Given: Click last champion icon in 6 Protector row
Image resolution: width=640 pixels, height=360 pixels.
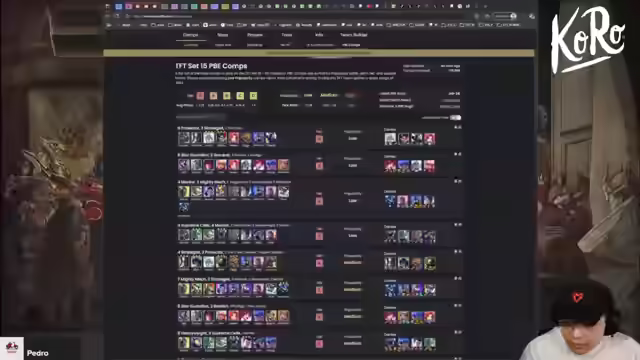Looking at the screenshot, I should click(271, 138).
